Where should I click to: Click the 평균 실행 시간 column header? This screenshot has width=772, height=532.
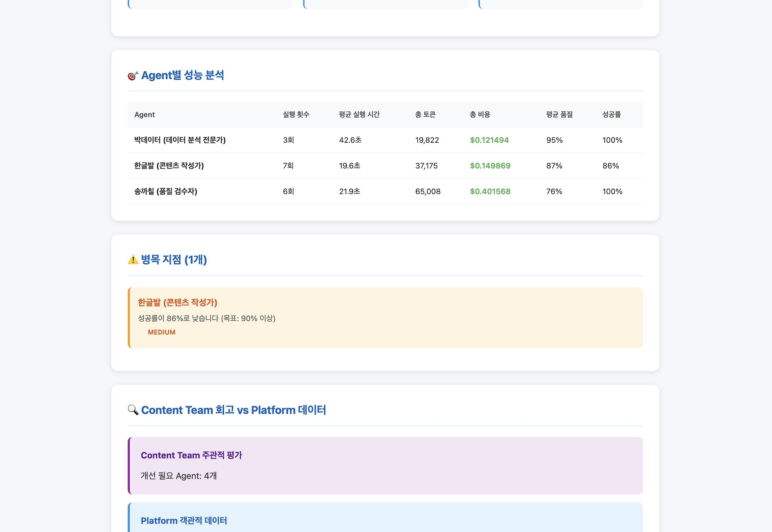[359, 115]
